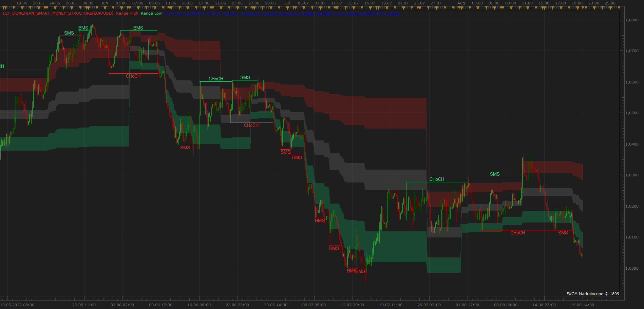
Task: Click the Equilibrium: 1,02168 legend value
Action: (338, 13)
